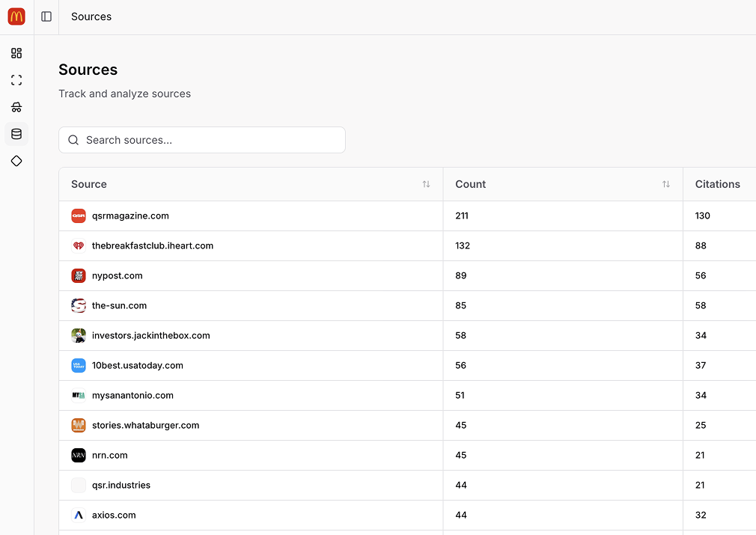Click the Citations column header
The height and width of the screenshot is (535, 756).
(x=717, y=184)
